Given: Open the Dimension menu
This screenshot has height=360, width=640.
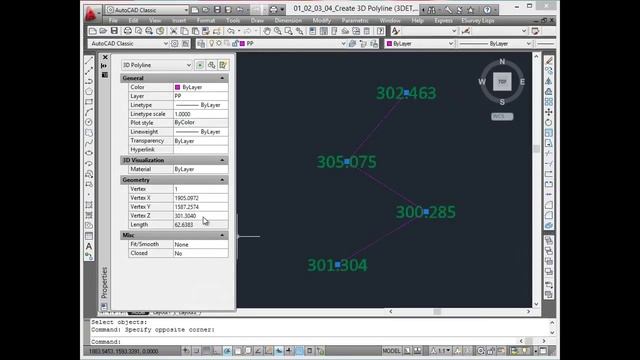Looking at the screenshot, I should (288, 20).
